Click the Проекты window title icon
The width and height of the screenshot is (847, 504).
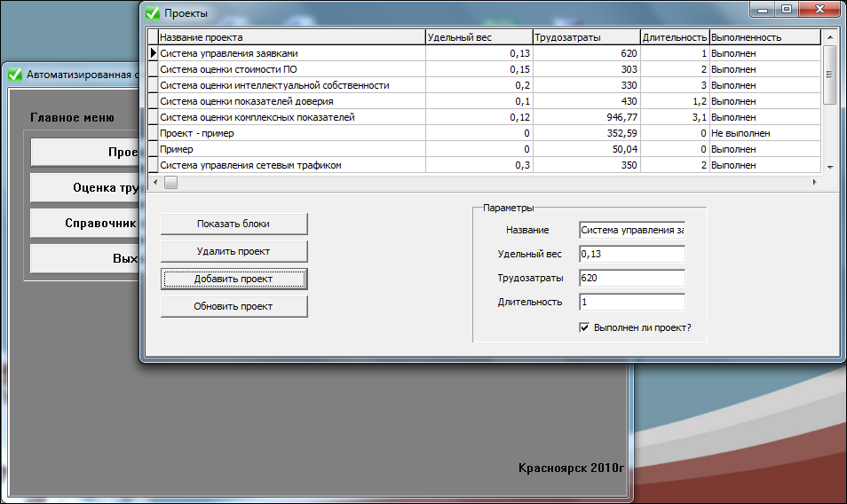coord(154,13)
